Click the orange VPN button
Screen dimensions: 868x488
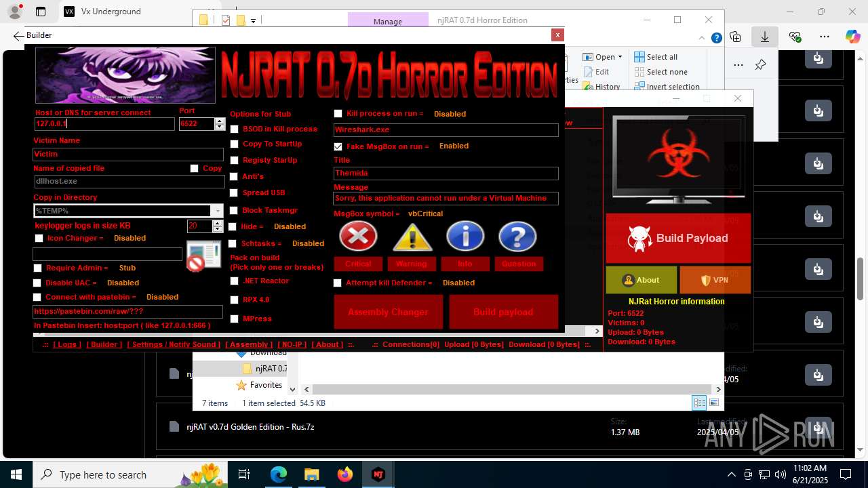[x=715, y=280]
